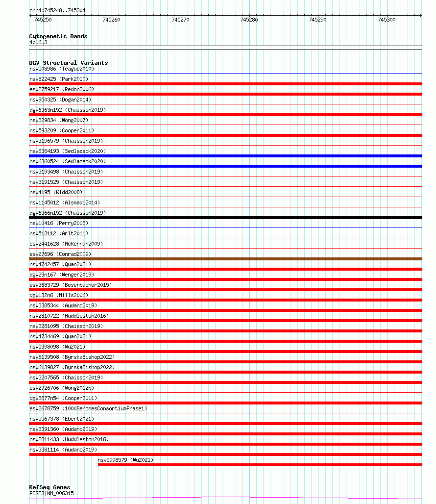This screenshot has height=504, width=436.
Task: Open variant nsv829834 (Wong2007)
Action: (x=59, y=120)
